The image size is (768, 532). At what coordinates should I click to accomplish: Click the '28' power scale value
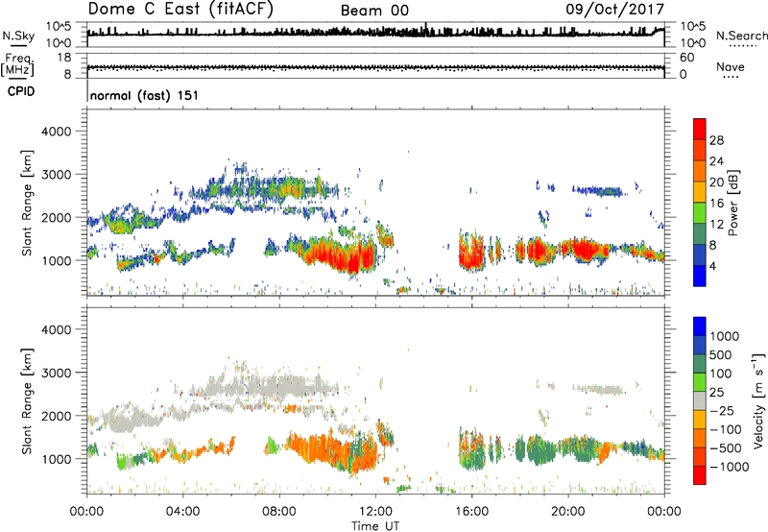click(x=716, y=140)
